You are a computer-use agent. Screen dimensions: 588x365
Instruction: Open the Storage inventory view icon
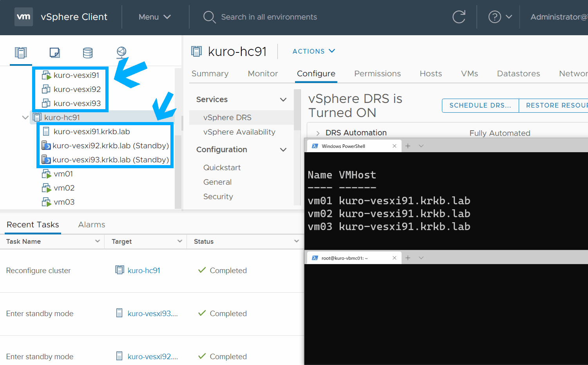pos(88,52)
